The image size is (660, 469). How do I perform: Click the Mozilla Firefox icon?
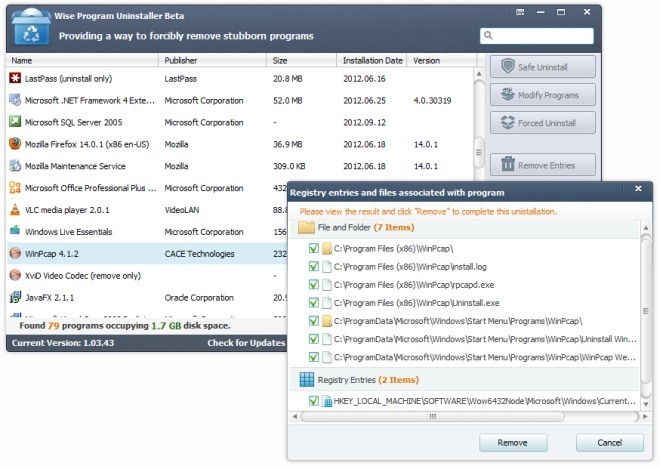tap(15, 144)
